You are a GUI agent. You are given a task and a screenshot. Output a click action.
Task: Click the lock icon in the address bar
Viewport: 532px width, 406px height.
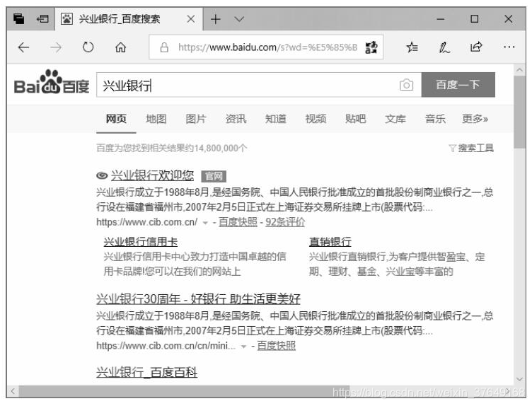coord(164,47)
